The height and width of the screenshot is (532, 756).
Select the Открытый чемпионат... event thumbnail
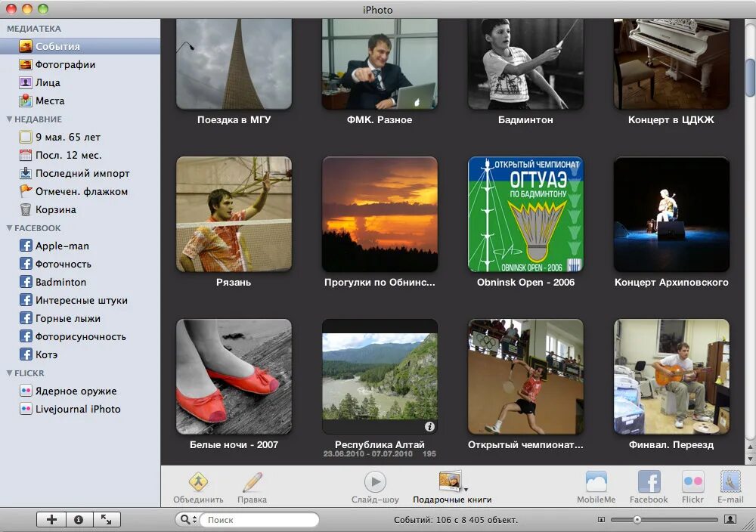525,376
